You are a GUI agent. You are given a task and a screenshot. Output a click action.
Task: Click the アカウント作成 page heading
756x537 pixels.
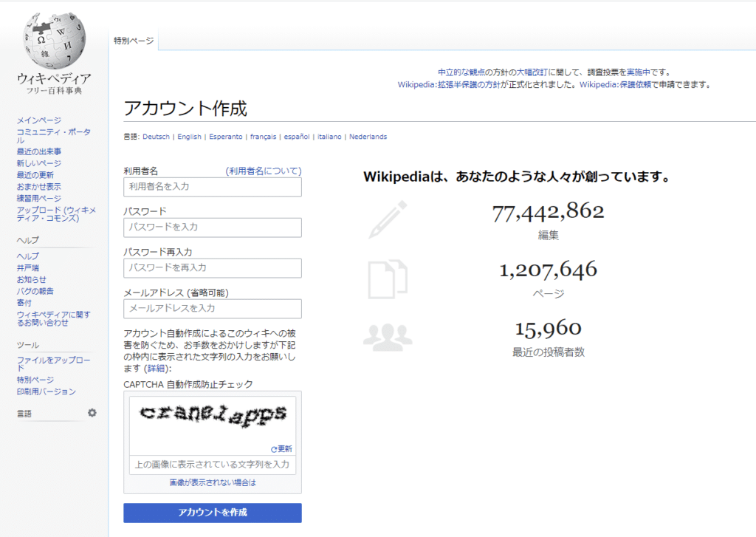pyautogui.click(x=185, y=108)
